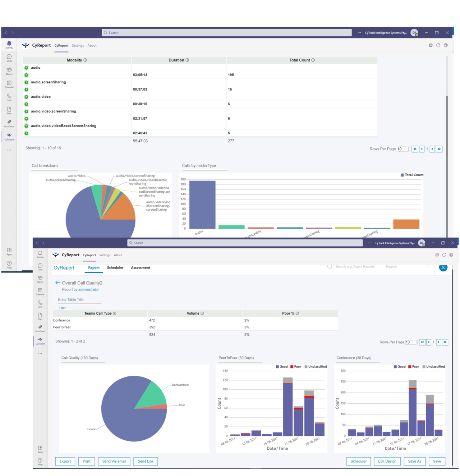Click the back arrow beside Overall Call Quality2
This screenshot has height=476, width=460.
pos(57,283)
